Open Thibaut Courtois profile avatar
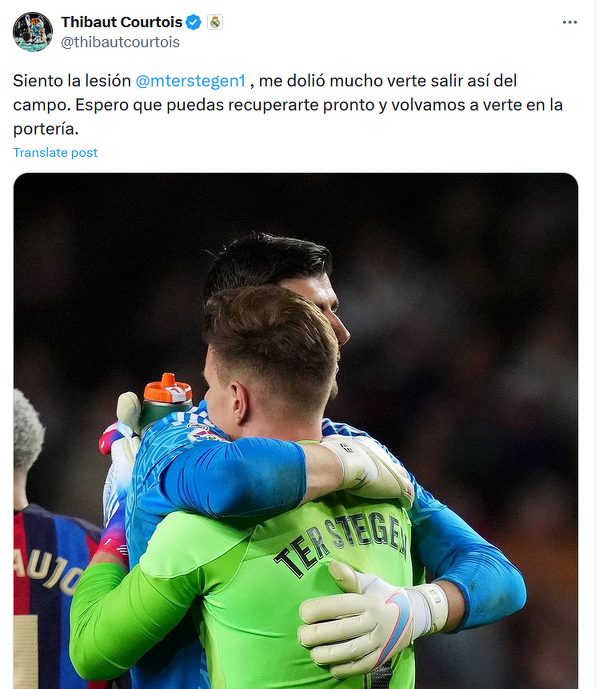This screenshot has width=599, height=689. click(x=33, y=32)
